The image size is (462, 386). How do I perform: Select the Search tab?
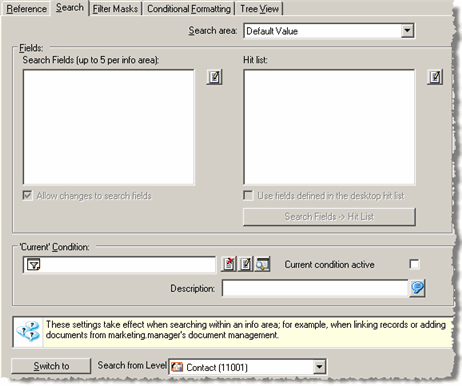(x=70, y=8)
